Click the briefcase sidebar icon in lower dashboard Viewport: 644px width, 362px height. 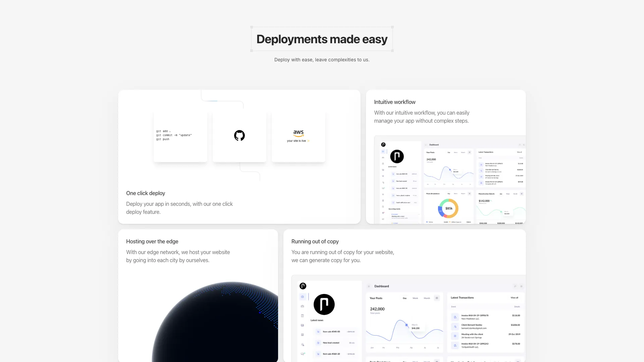point(303,306)
